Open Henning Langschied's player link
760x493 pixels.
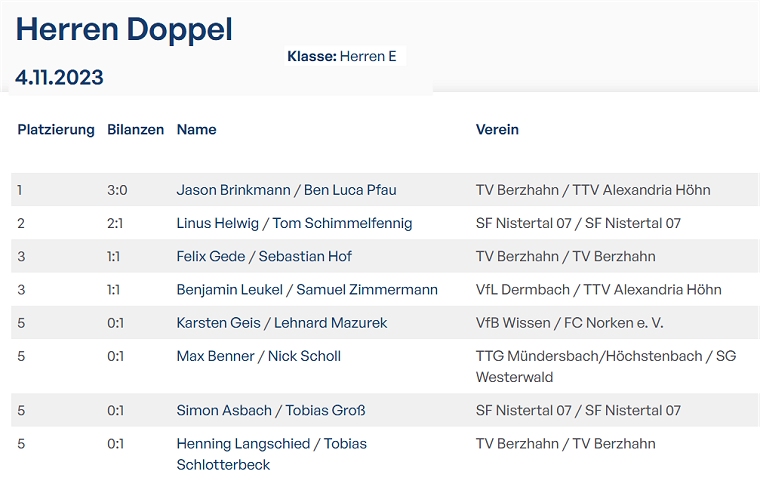point(244,444)
